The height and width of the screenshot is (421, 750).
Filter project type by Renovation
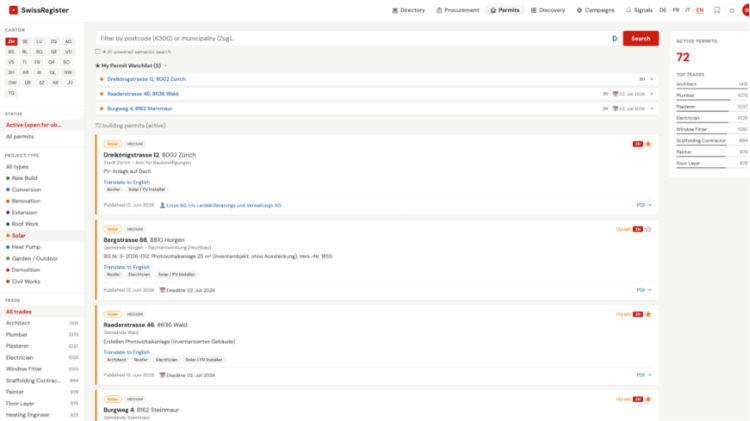pyautogui.click(x=42, y=201)
